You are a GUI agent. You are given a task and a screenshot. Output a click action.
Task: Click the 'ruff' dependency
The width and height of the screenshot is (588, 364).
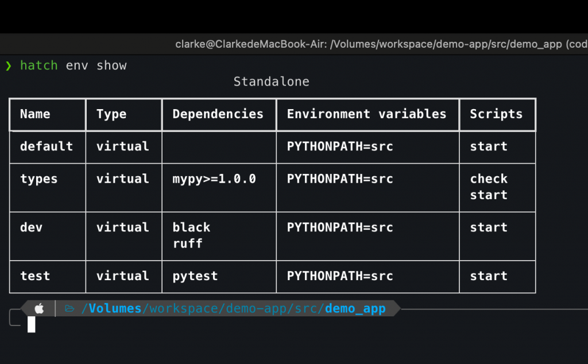click(188, 243)
